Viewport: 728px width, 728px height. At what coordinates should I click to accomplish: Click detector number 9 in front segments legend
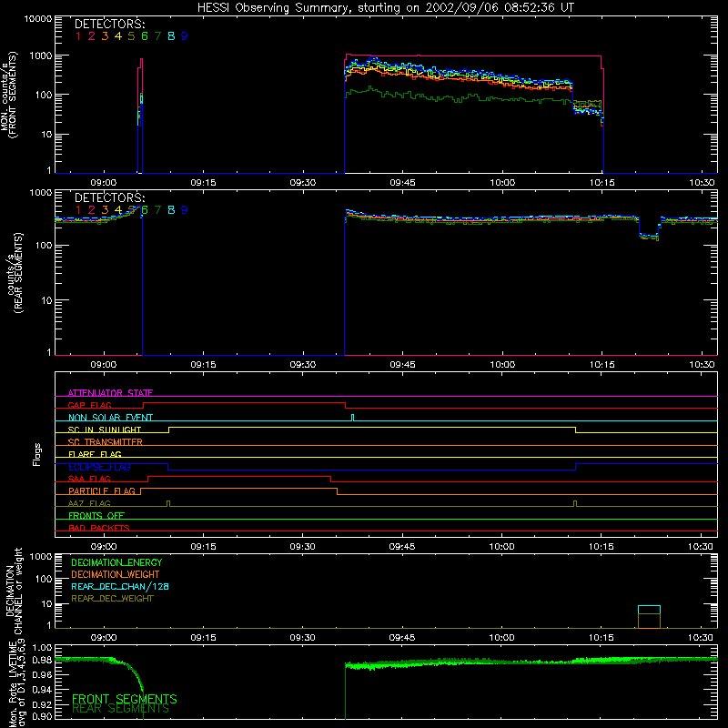point(185,36)
